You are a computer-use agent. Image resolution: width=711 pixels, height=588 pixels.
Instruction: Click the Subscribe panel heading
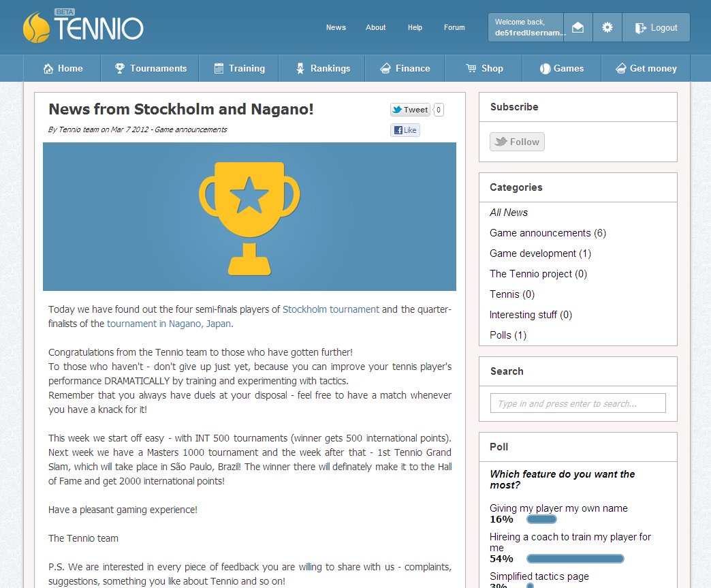click(514, 107)
